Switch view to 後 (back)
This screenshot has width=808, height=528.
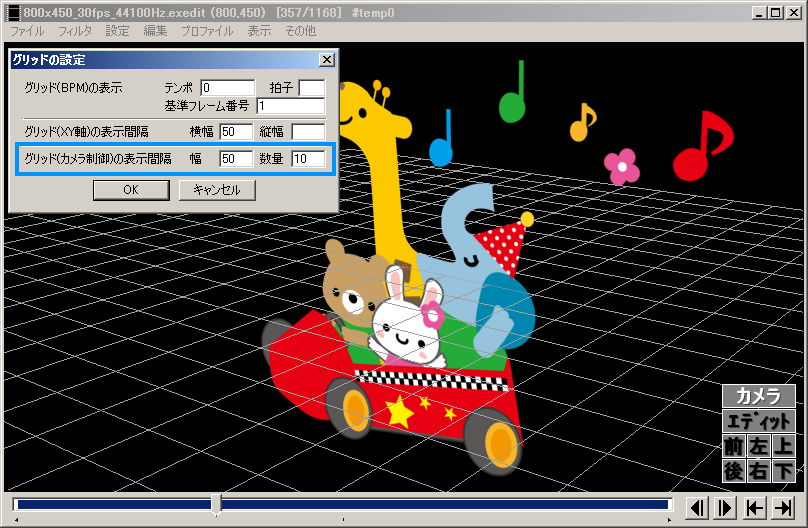coord(734,471)
